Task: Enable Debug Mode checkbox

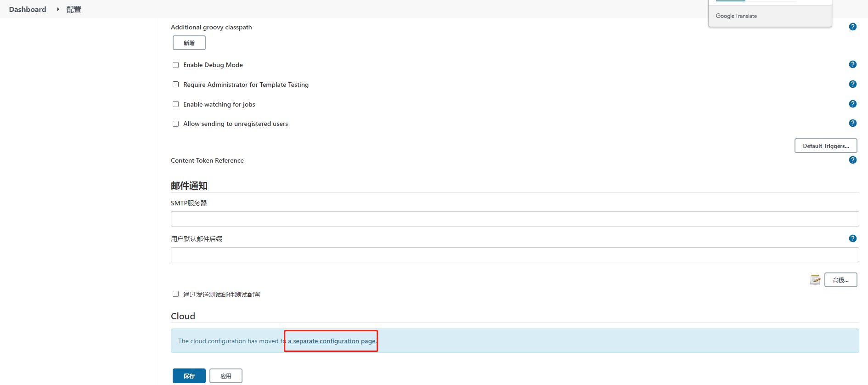Action: 175,65
